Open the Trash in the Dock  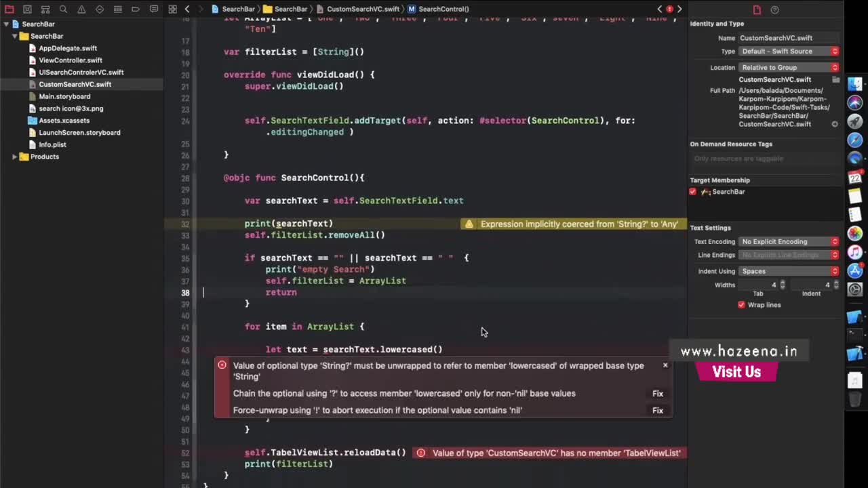[855, 398]
